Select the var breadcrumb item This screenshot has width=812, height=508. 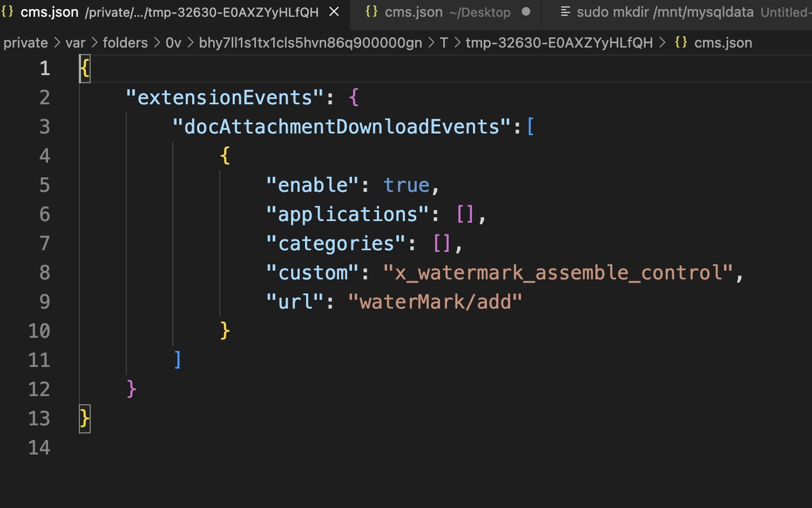pos(76,43)
